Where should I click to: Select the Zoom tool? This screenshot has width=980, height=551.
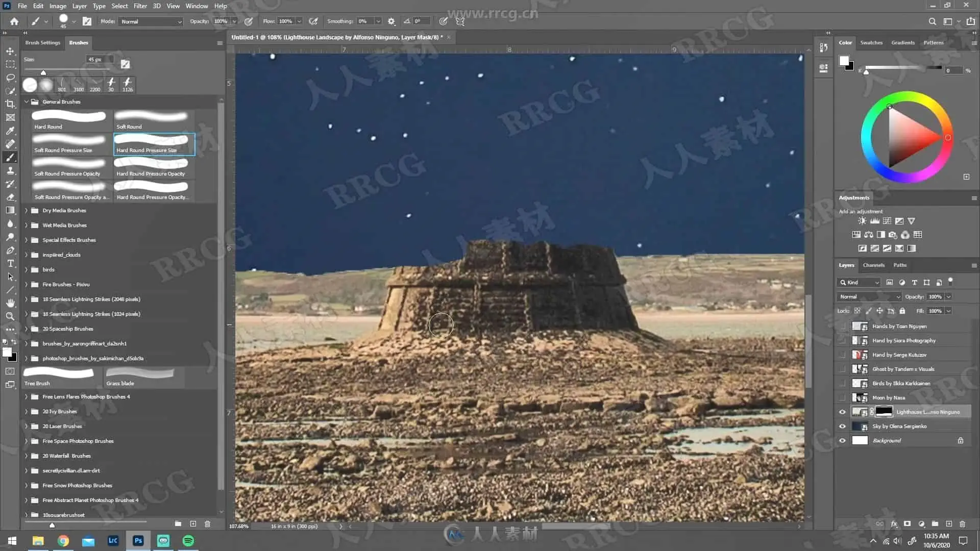point(10,316)
